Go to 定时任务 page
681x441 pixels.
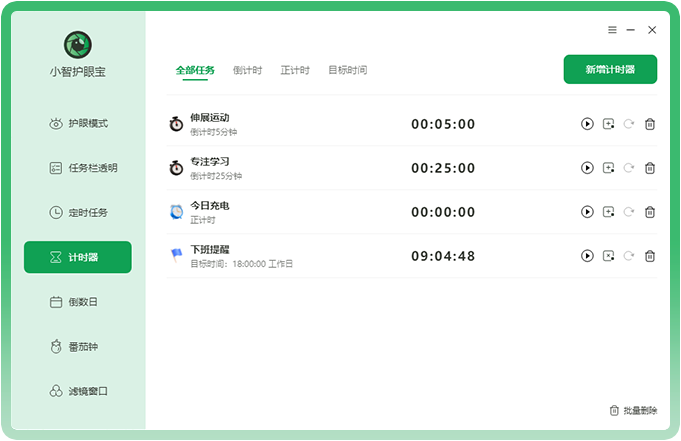pyautogui.click(x=78, y=212)
